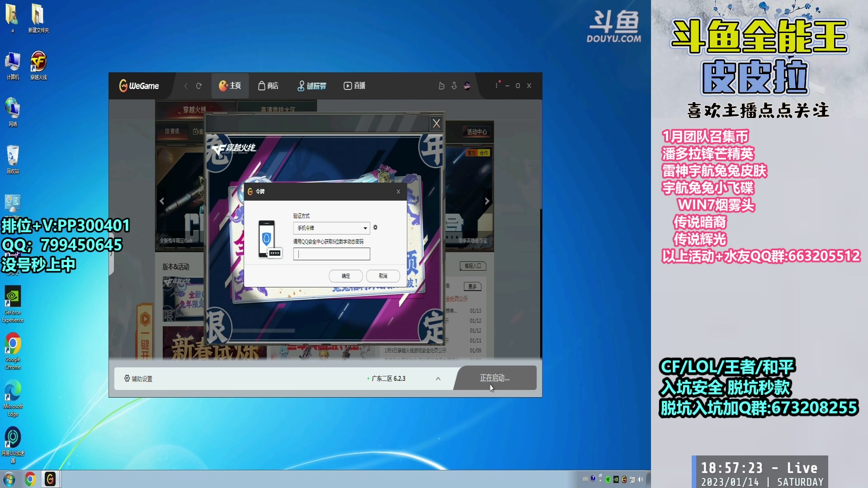Click the WeGame more options dots menu
Viewport: 868px width, 488px height.
[x=496, y=85]
